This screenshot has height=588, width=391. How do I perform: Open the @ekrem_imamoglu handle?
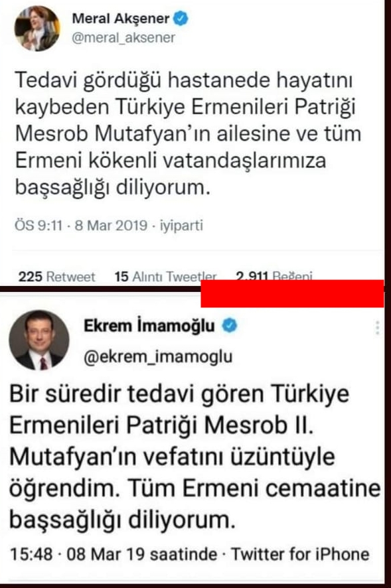pyautogui.click(x=158, y=356)
